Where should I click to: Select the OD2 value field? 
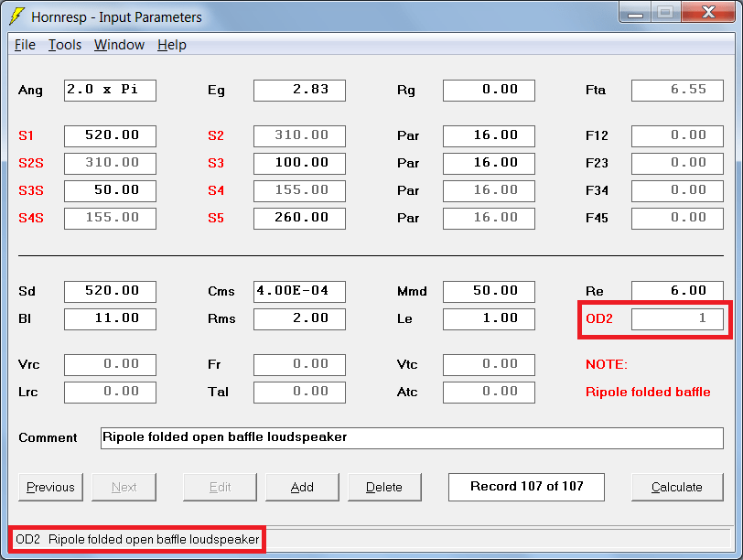click(678, 318)
